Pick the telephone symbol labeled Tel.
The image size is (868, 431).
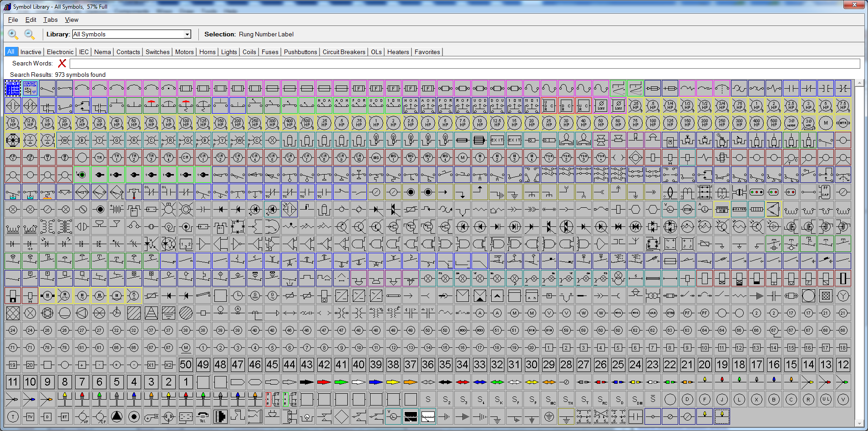point(203,416)
